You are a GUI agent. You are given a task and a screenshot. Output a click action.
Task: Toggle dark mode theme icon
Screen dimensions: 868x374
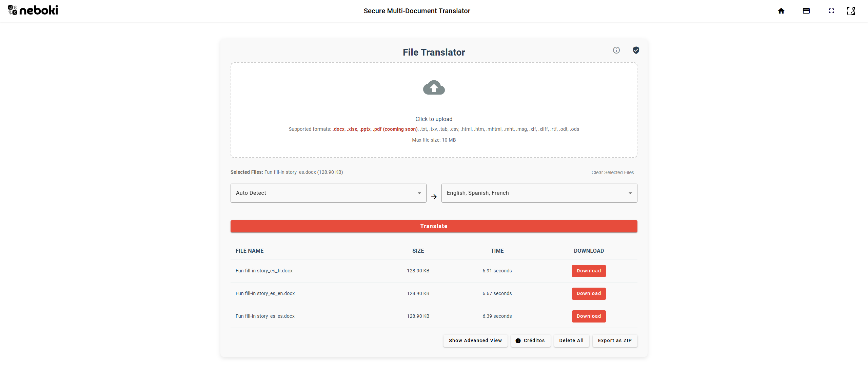[851, 11]
